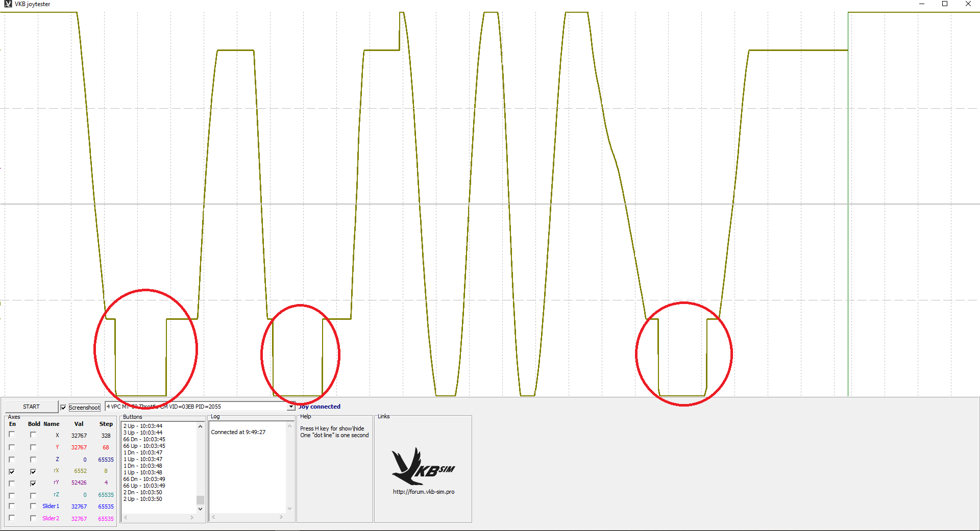The height and width of the screenshot is (531, 980).
Task: Click the Buttons list horizontal right arrow
Action: tap(192, 517)
